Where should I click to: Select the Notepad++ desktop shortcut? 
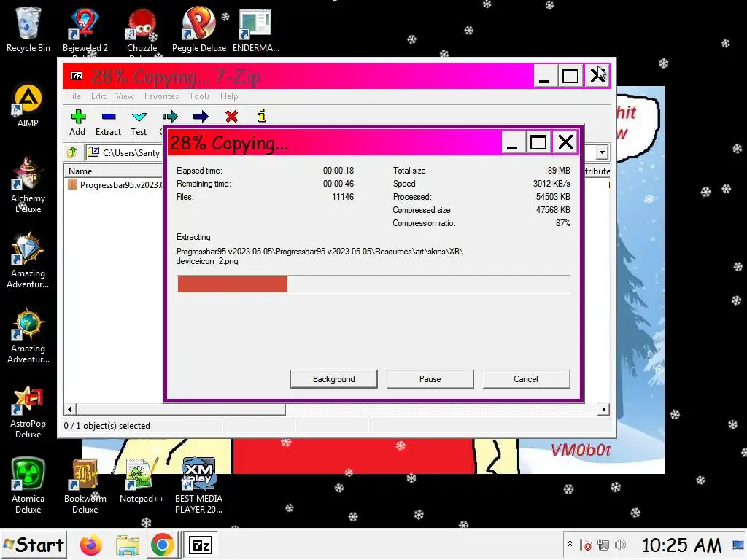click(x=142, y=480)
